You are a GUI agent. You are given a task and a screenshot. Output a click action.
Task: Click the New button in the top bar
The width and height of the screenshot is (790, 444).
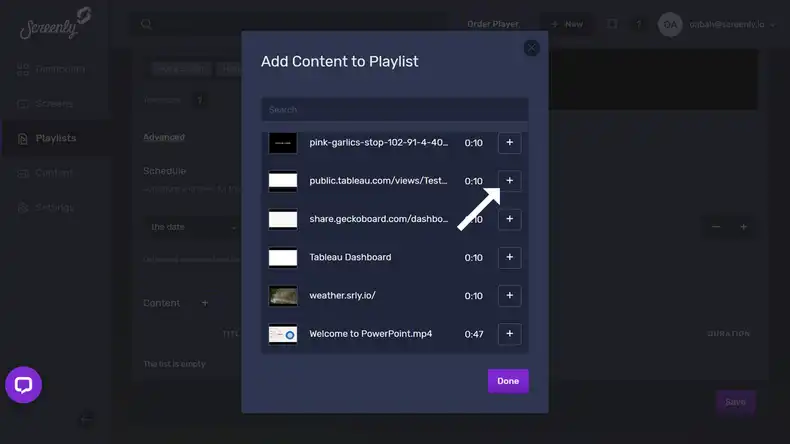(x=567, y=24)
